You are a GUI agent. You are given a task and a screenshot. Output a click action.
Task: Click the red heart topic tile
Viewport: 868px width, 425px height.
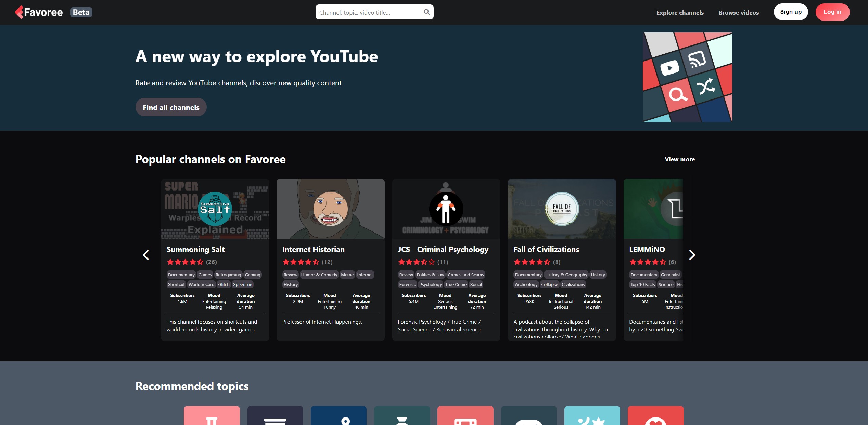coord(656,415)
